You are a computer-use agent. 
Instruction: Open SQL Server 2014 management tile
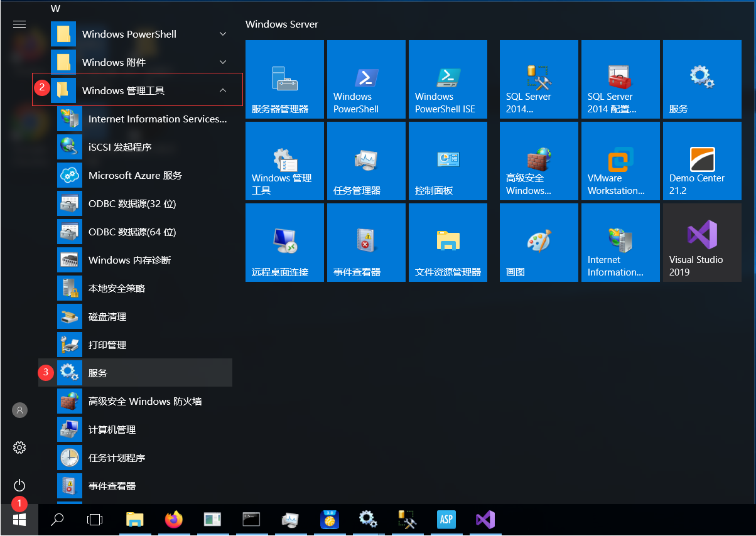click(x=539, y=79)
